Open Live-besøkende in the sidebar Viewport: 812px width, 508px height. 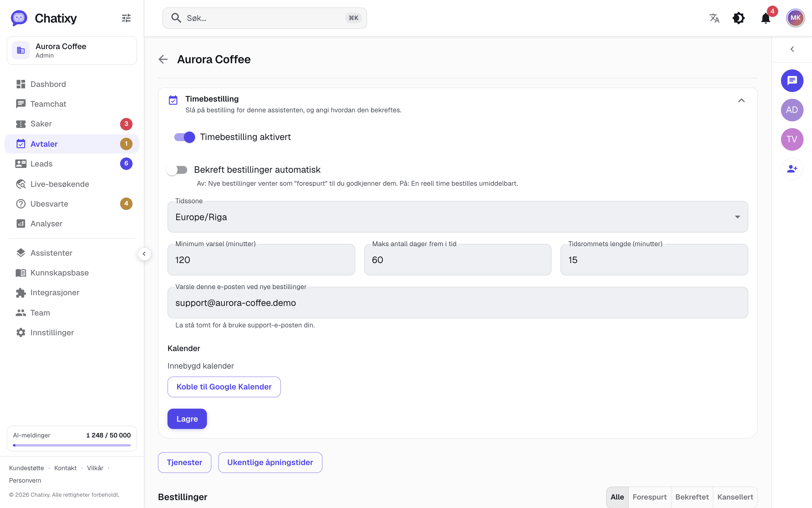pos(72,184)
